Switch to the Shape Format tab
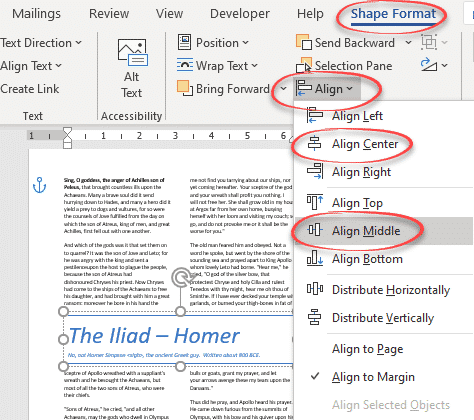 [393, 14]
